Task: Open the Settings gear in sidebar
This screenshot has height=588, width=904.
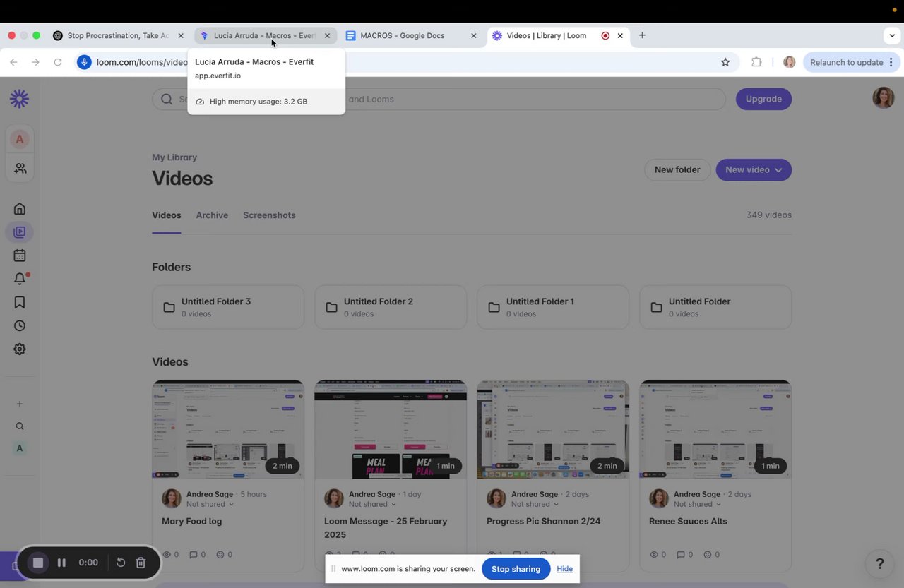Action: click(20, 349)
